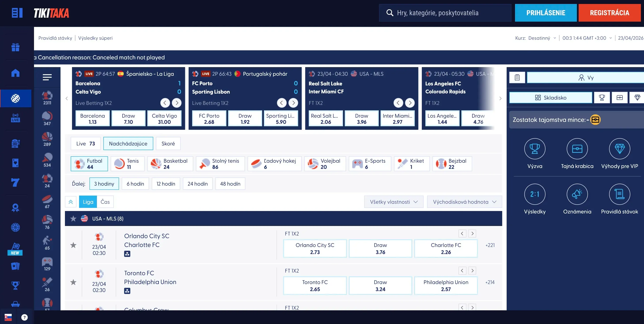The height and width of the screenshot is (324, 644).
Task: Select the 6 hodín time filter
Action: pos(135,184)
